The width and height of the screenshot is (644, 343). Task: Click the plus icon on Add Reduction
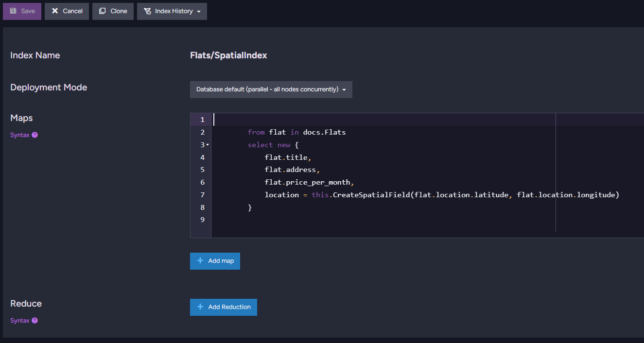click(200, 307)
